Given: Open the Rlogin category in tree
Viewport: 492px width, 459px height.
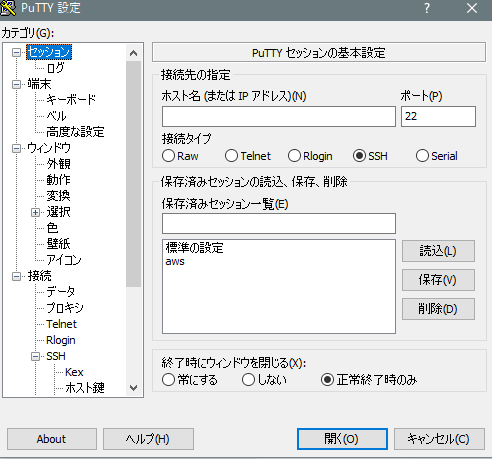Looking at the screenshot, I should tap(61, 340).
